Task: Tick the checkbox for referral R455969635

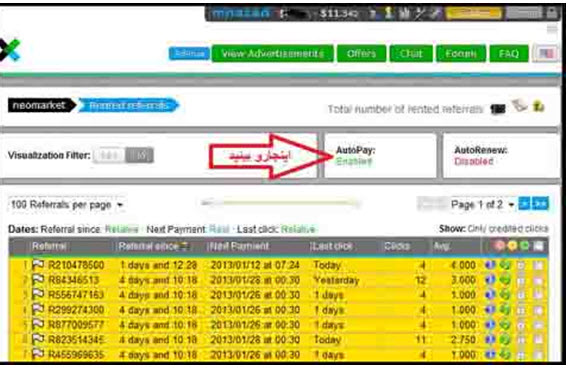Action: tap(538, 355)
